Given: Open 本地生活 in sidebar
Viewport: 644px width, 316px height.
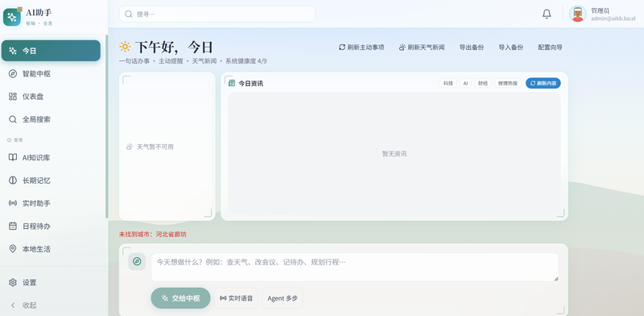Looking at the screenshot, I should (x=51, y=249).
